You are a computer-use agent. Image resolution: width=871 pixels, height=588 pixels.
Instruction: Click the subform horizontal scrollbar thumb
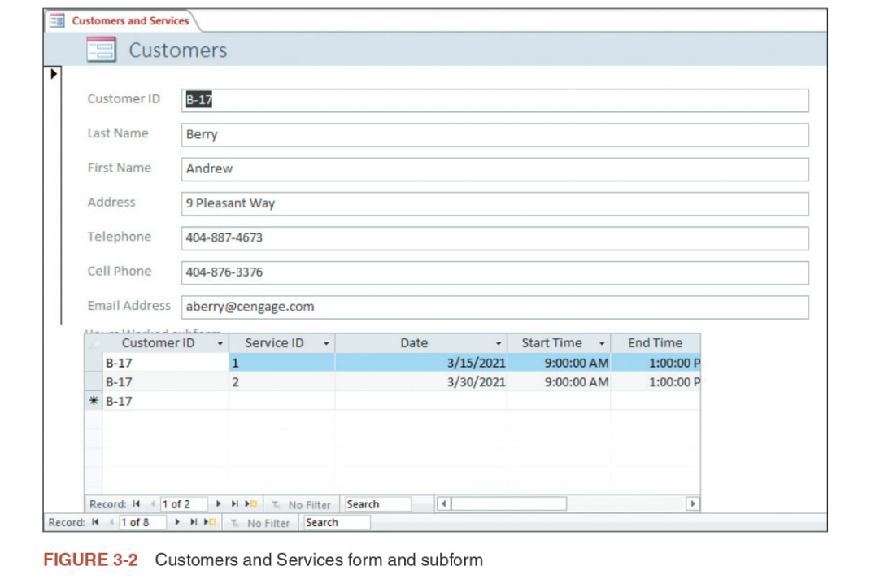(x=509, y=504)
